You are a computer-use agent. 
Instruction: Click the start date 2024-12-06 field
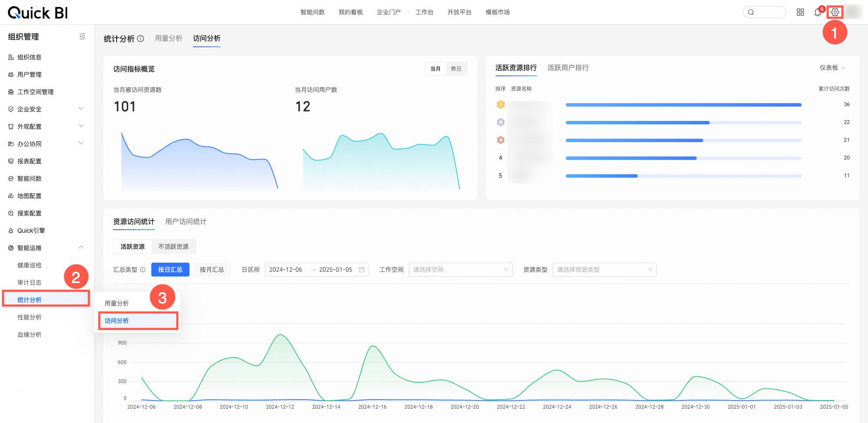pos(286,270)
